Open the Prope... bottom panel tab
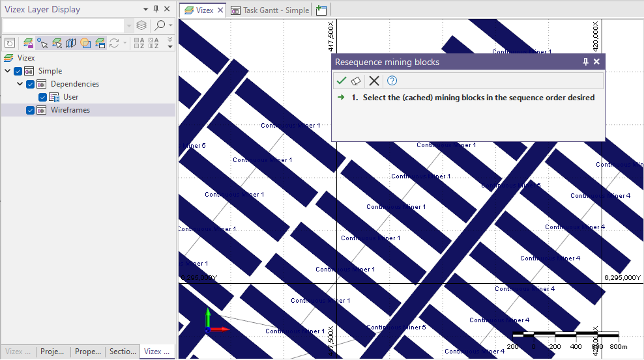This screenshot has height=360, width=644. pyautogui.click(x=87, y=352)
